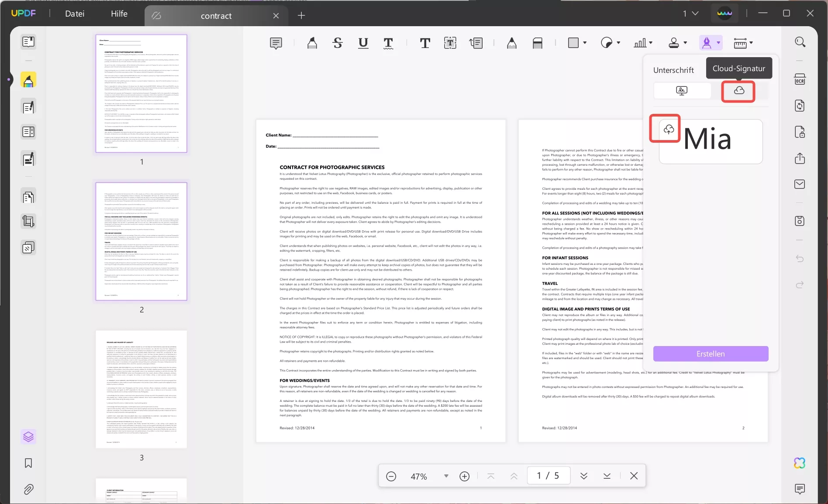Viewport: 828px width, 504px height.
Task: Open the Share/export icon in right sidebar
Action: 800,158
